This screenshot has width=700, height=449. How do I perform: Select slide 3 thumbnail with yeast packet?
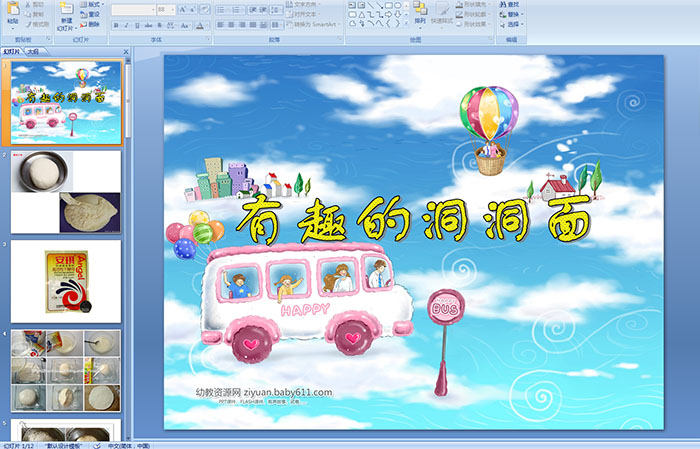pyautogui.click(x=66, y=281)
